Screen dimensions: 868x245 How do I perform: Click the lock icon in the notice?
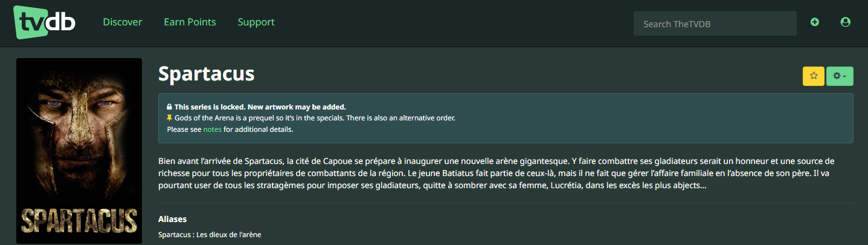coord(170,107)
